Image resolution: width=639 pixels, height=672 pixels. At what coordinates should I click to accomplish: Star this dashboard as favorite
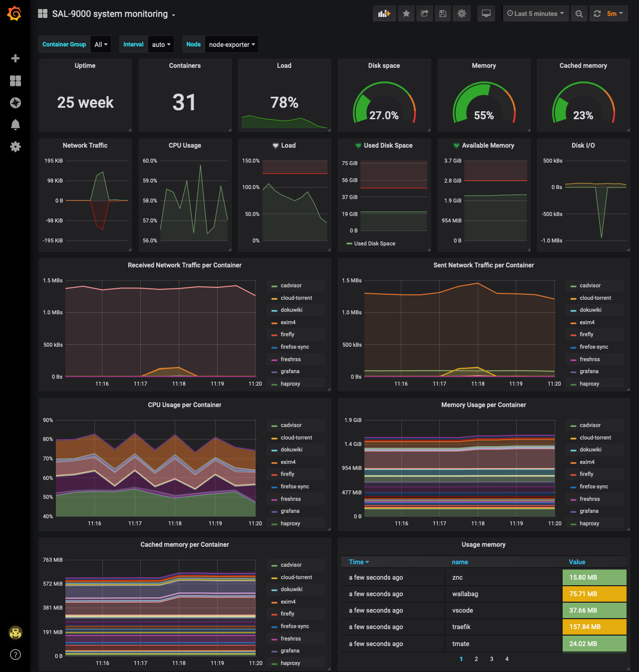pyautogui.click(x=406, y=13)
